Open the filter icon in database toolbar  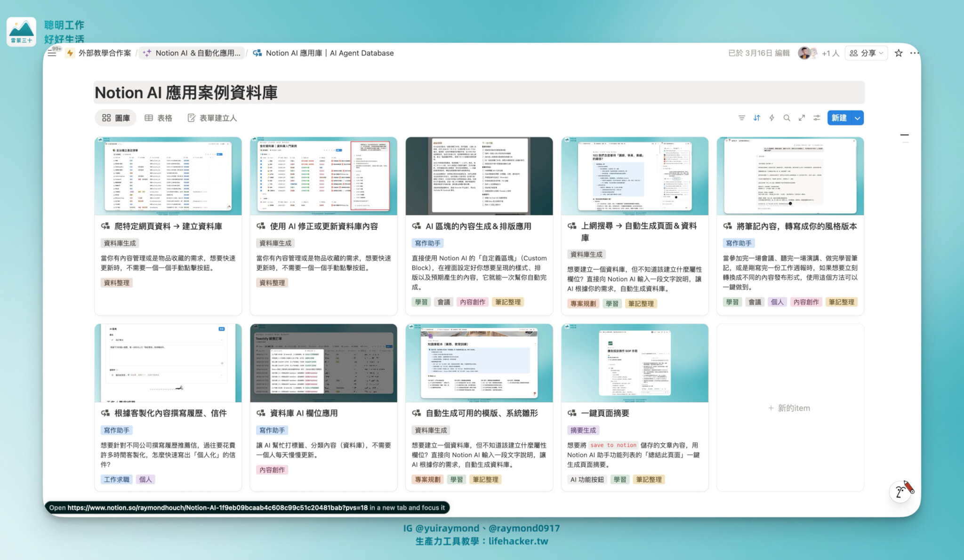point(741,118)
